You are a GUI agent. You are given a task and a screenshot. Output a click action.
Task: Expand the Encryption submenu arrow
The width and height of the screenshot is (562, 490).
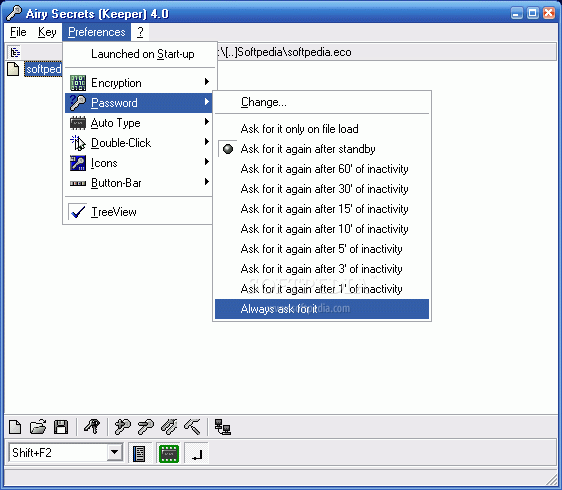(x=206, y=82)
